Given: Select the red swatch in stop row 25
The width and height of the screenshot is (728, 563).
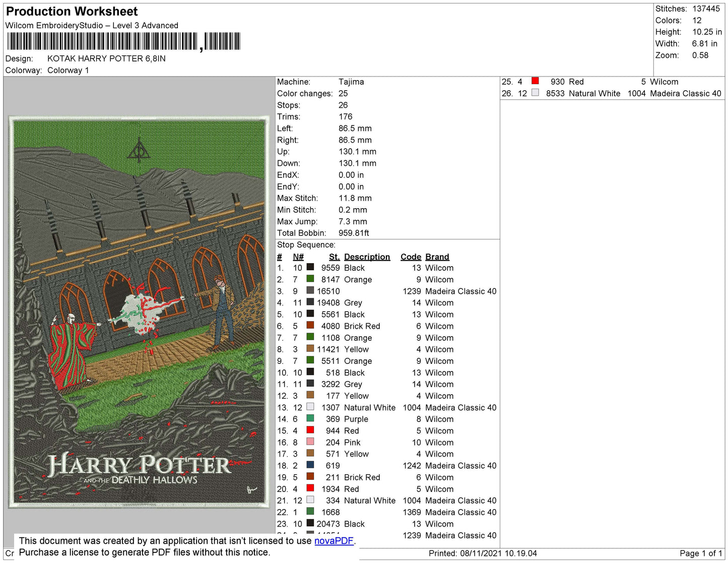Looking at the screenshot, I should click(535, 81).
